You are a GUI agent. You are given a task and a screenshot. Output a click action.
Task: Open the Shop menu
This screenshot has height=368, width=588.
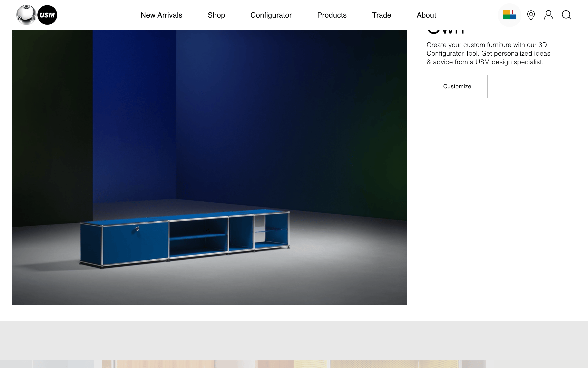pyautogui.click(x=216, y=15)
